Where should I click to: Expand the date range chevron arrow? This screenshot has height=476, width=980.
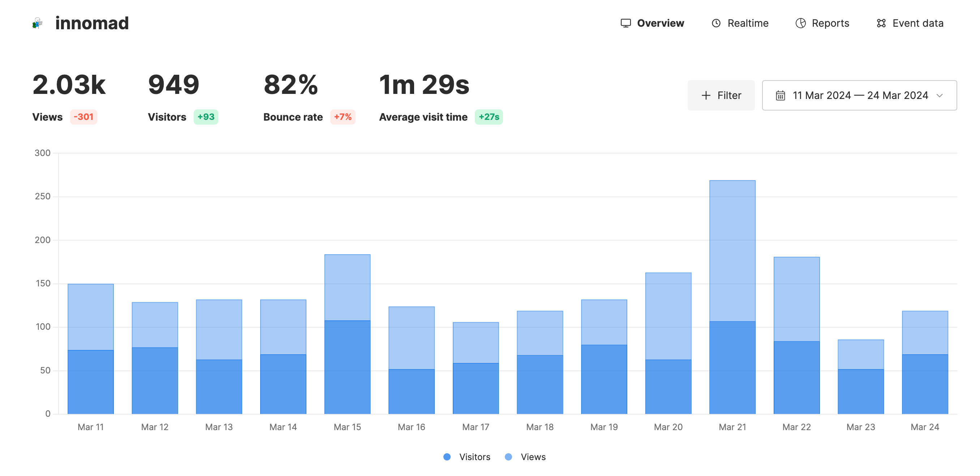coord(939,95)
